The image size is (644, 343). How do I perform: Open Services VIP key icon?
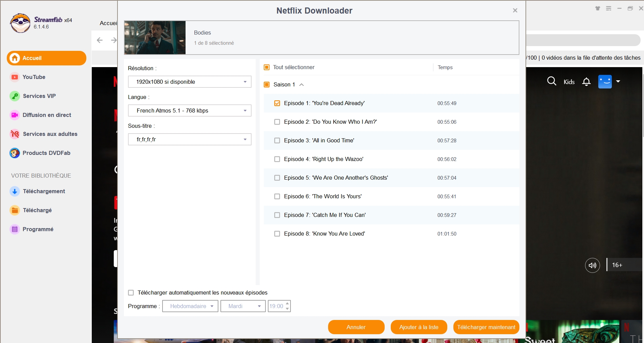pos(15,96)
